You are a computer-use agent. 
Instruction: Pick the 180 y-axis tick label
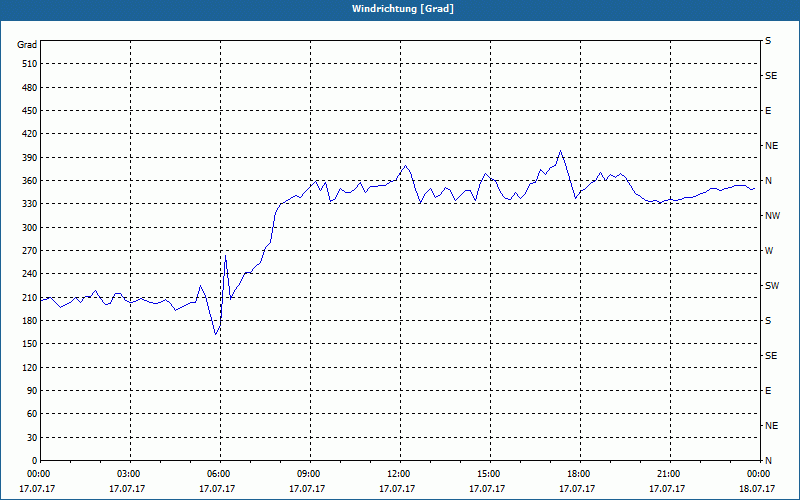point(30,321)
